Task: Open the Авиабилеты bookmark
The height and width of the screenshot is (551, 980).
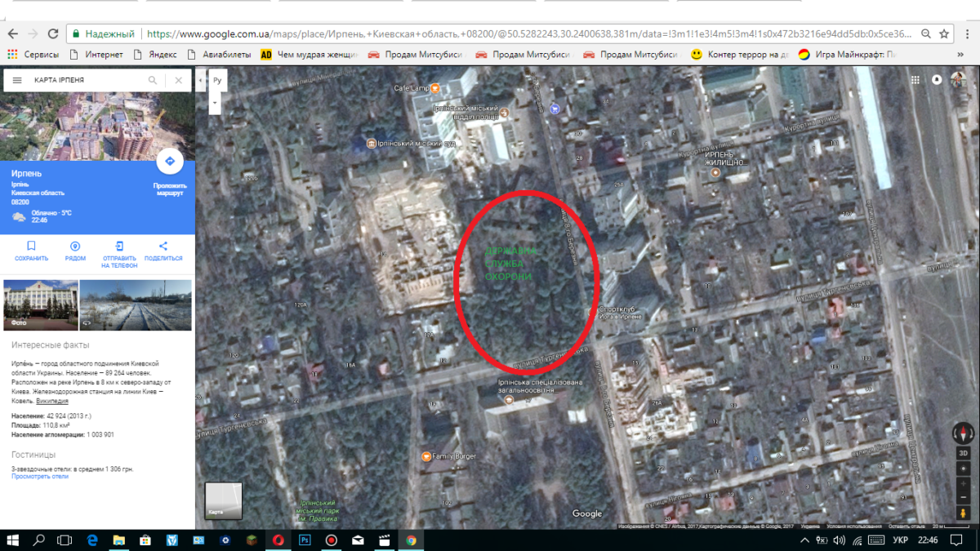Action: 220,55
